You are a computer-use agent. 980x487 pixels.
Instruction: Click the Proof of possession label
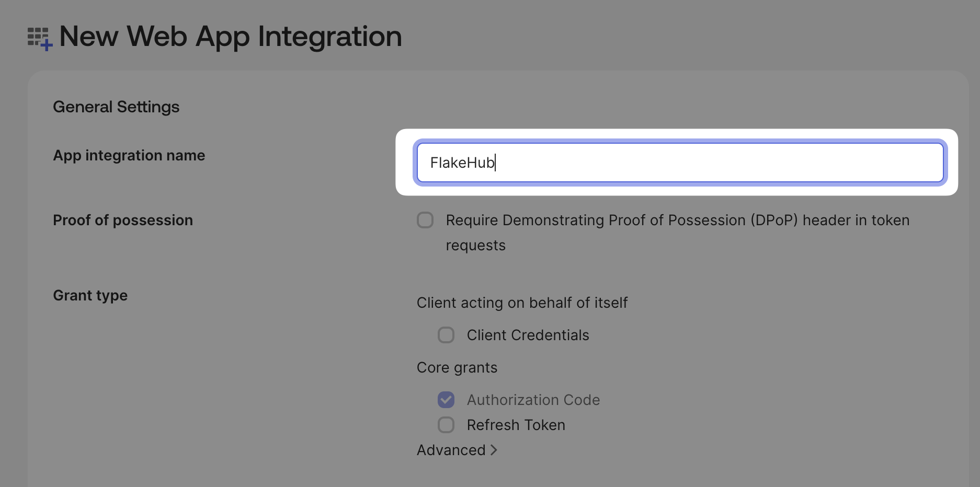tap(123, 220)
